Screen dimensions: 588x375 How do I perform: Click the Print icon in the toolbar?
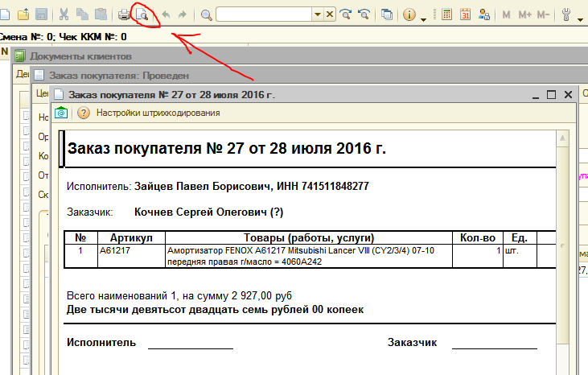pos(125,14)
